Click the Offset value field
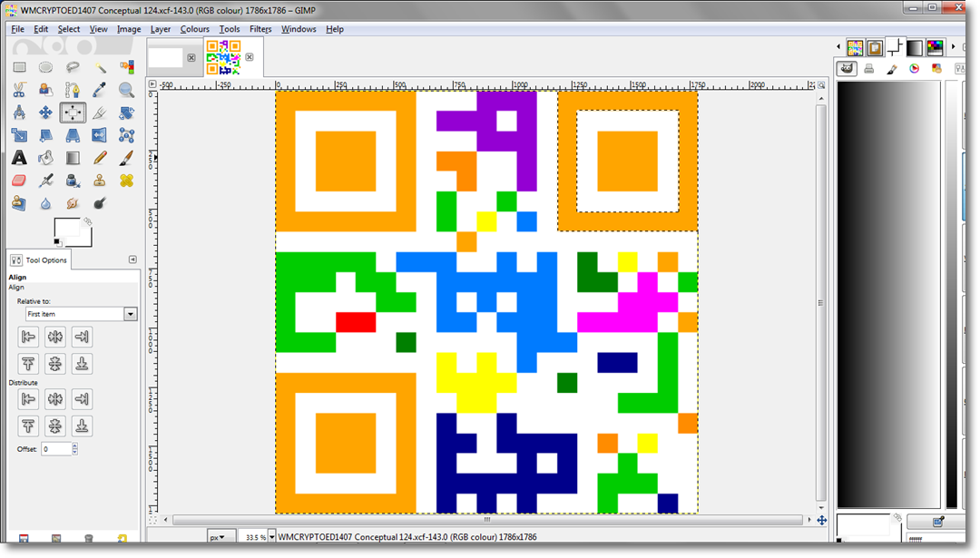Image resolution: width=980 pixels, height=558 pixels. pyautogui.click(x=56, y=448)
